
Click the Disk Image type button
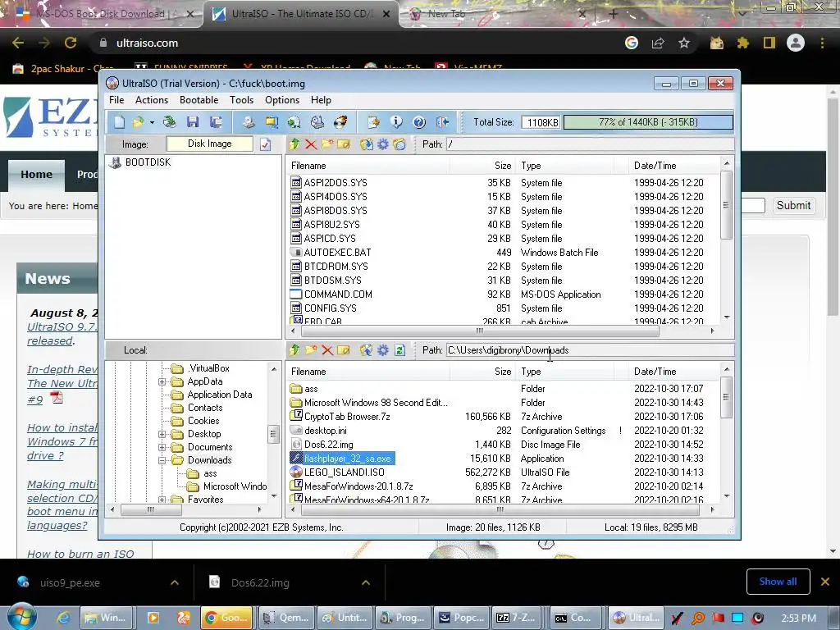(x=209, y=144)
